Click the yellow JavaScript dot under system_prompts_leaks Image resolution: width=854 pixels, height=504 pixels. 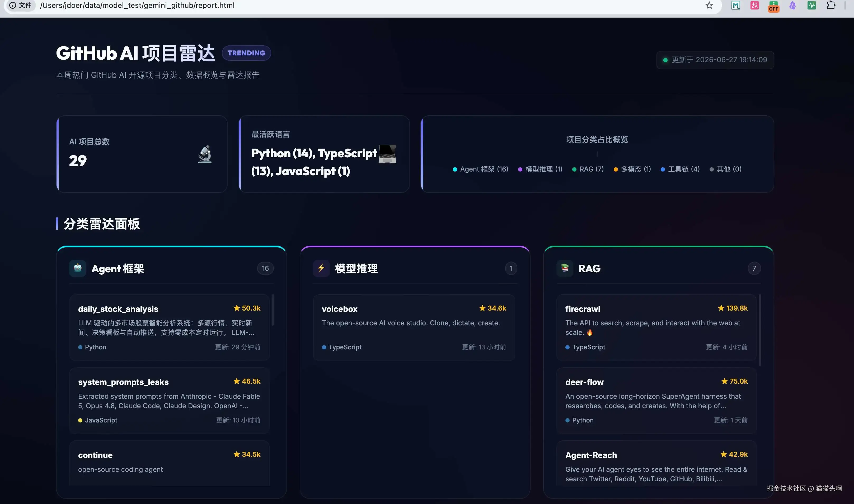coord(80,420)
